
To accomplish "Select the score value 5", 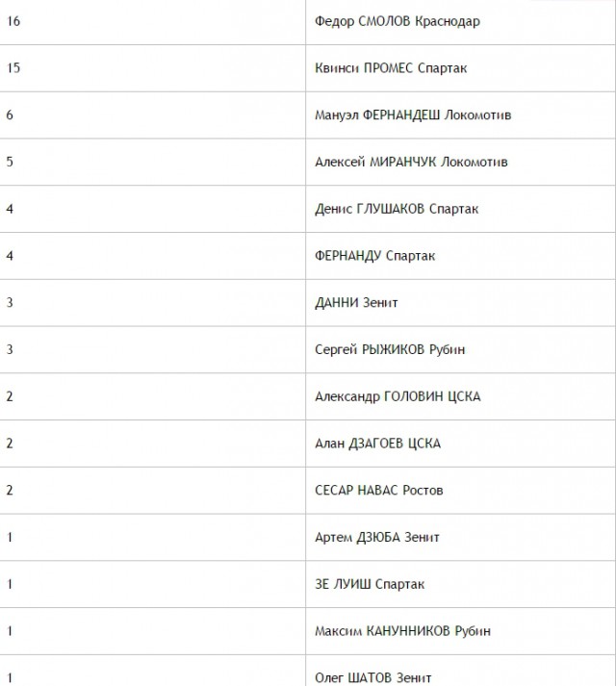I will [x=10, y=162].
